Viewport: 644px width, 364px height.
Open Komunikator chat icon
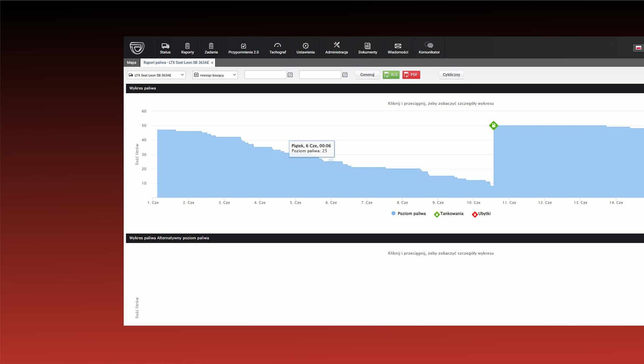[x=429, y=45]
